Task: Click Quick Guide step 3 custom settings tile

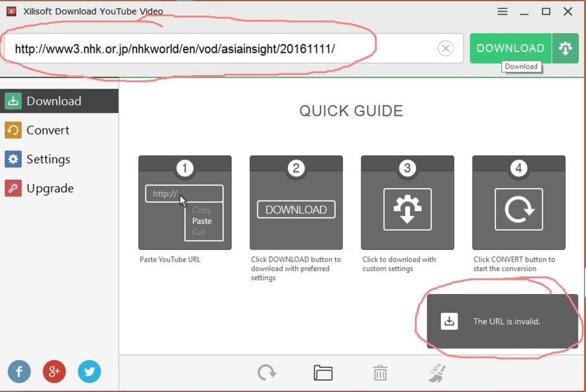Action: (408, 203)
